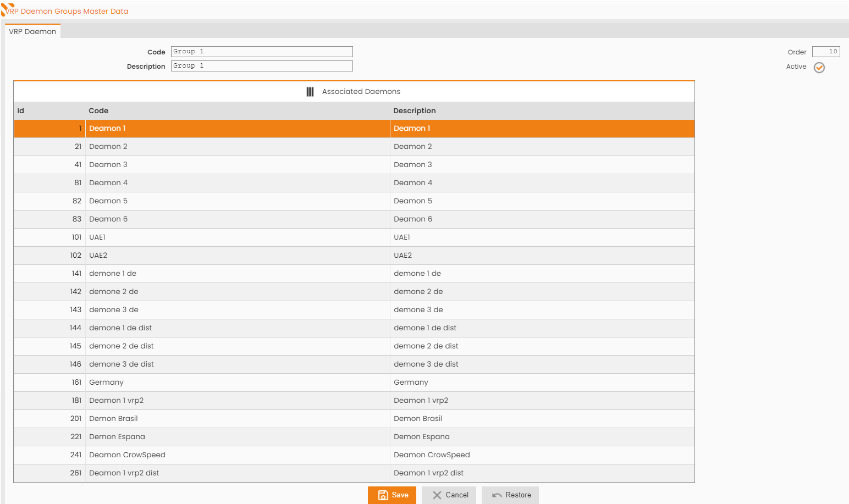Select the Deamon 1 code cell
Viewport: 849px width, 504px height.
point(238,129)
